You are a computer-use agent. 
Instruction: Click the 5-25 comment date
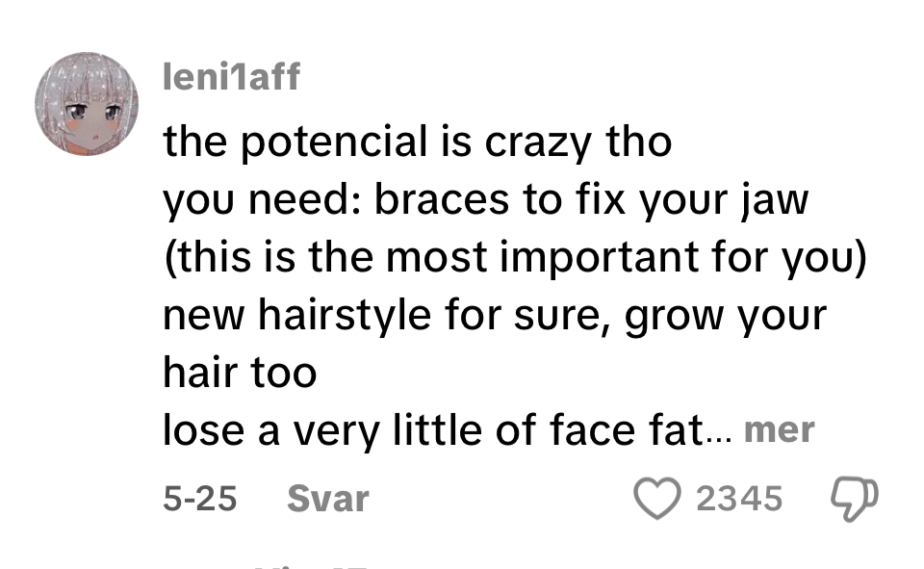200,499
